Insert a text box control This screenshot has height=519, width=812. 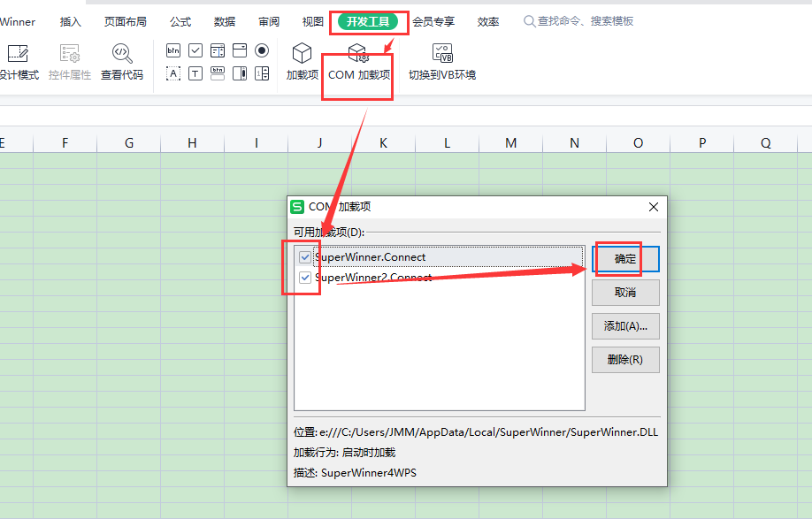[195, 73]
